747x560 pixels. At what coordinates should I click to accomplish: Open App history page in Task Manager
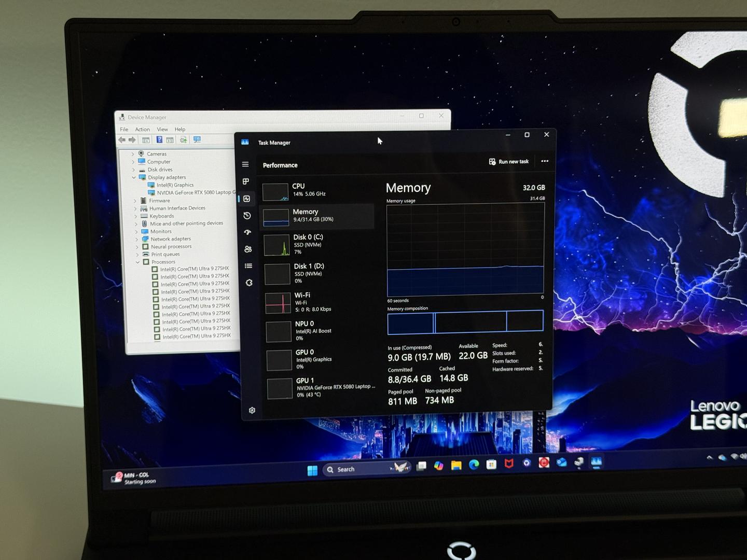point(247,216)
